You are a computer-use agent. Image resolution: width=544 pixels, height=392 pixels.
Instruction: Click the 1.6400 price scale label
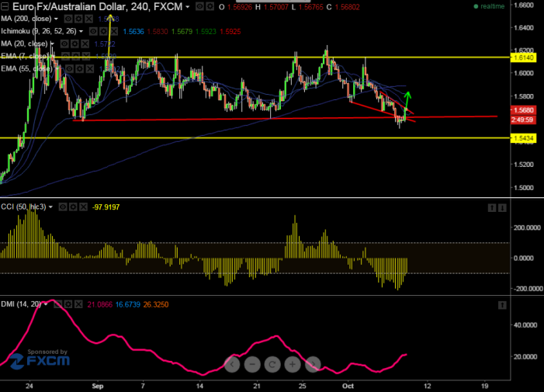(x=524, y=28)
